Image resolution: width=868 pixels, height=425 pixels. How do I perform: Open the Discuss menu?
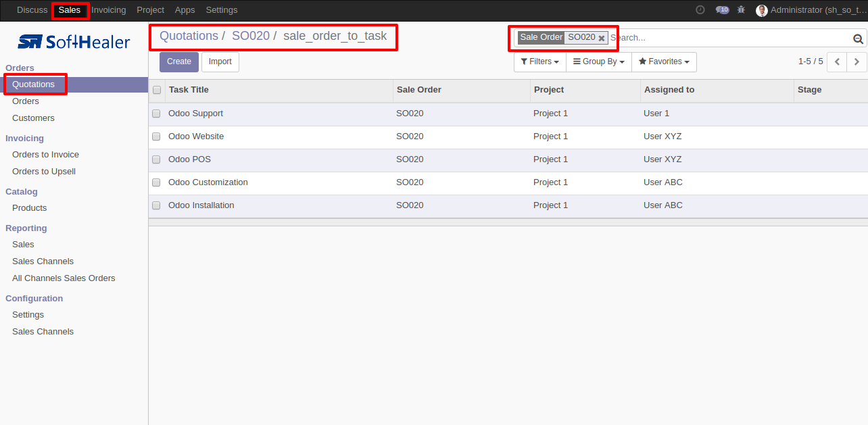click(32, 10)
